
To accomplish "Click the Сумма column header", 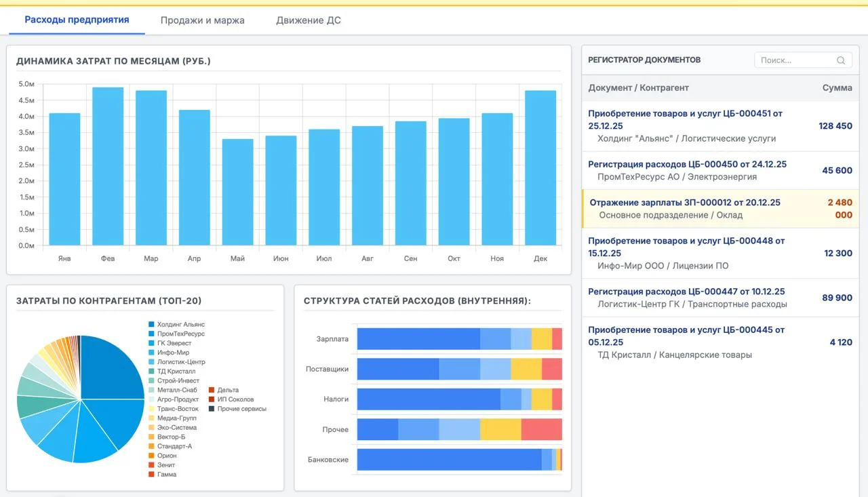I will click(837, 87).
